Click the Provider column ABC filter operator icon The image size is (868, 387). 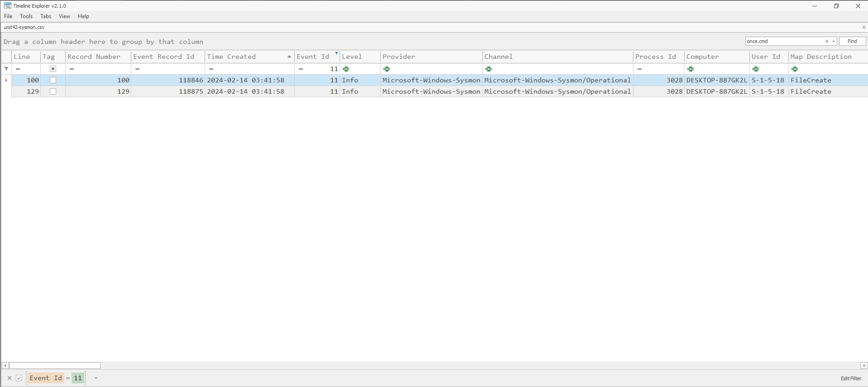click(387, 69)
